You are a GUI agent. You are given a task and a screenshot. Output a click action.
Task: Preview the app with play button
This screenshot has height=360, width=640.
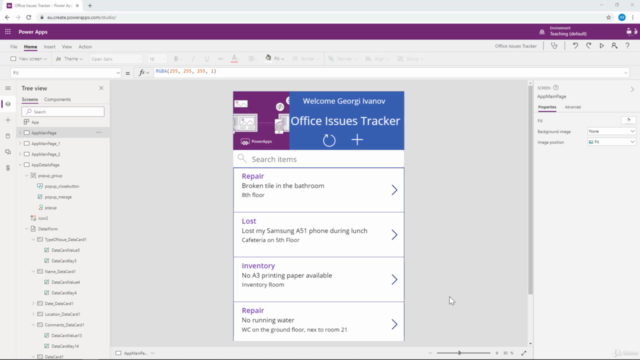[x=601, y=46]
